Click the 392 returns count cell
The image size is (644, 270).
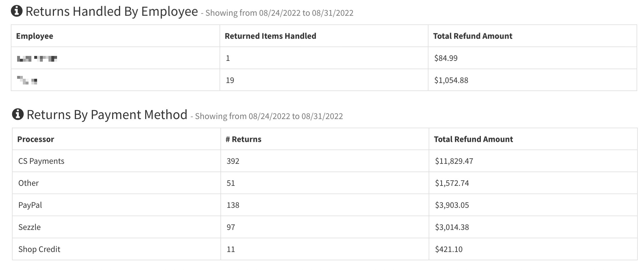233,161
